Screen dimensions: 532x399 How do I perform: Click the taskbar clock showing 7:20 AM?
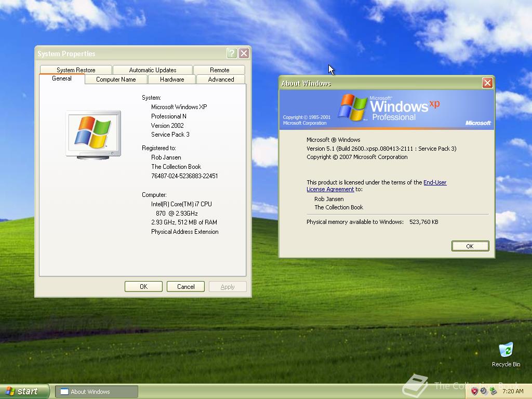click(513, 391)
